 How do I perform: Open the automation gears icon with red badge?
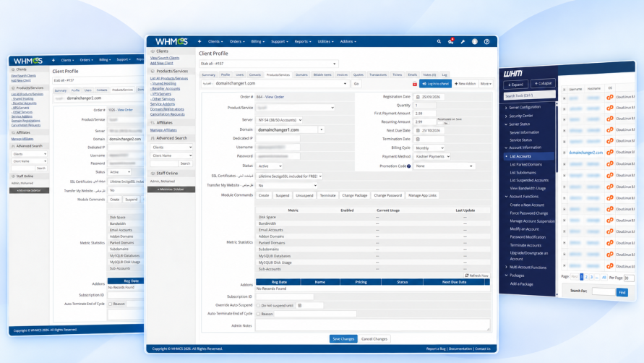tap(450, 41)
